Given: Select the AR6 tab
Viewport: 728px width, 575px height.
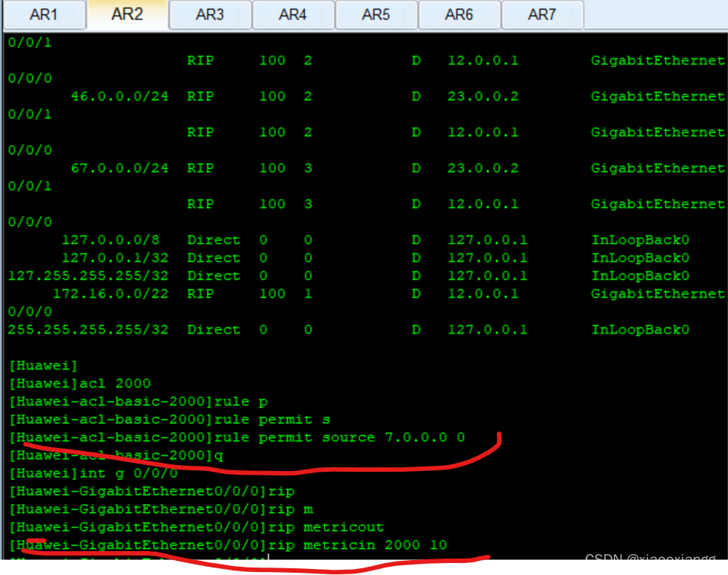Looking at the screenshot, I should (459, 15).
